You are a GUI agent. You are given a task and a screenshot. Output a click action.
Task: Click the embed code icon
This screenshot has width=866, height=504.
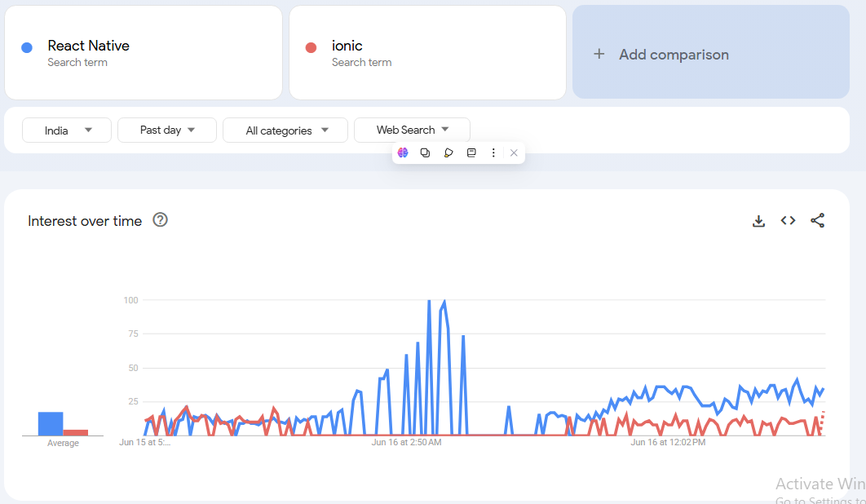[788, 220]
